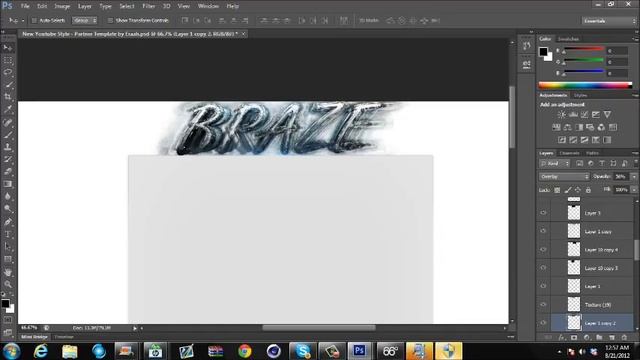The width and height of the screenshot is (640, 360).
Task: Add a Vibrance adjustment
Action: (607, 115)
